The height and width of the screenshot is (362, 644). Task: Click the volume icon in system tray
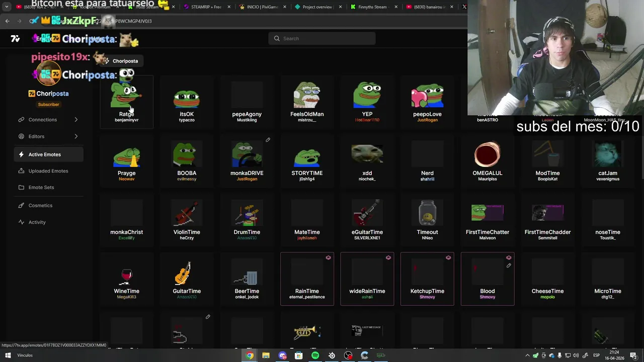coord(576,355)
